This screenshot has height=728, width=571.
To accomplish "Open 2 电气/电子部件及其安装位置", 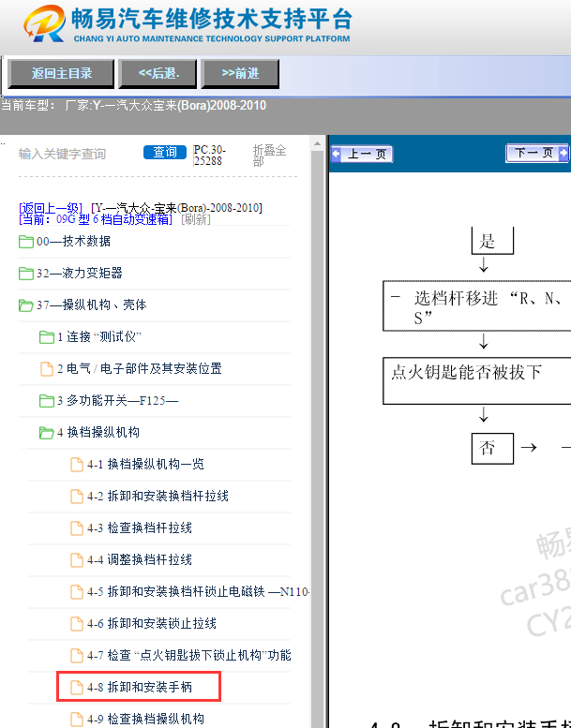I will (x=140, y=369).
